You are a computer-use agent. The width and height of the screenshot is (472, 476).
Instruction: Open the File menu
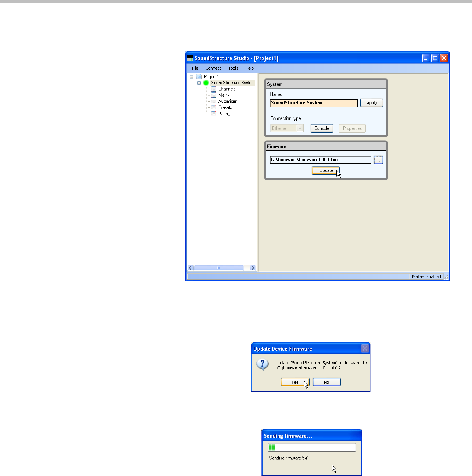[x=195, y=68]
